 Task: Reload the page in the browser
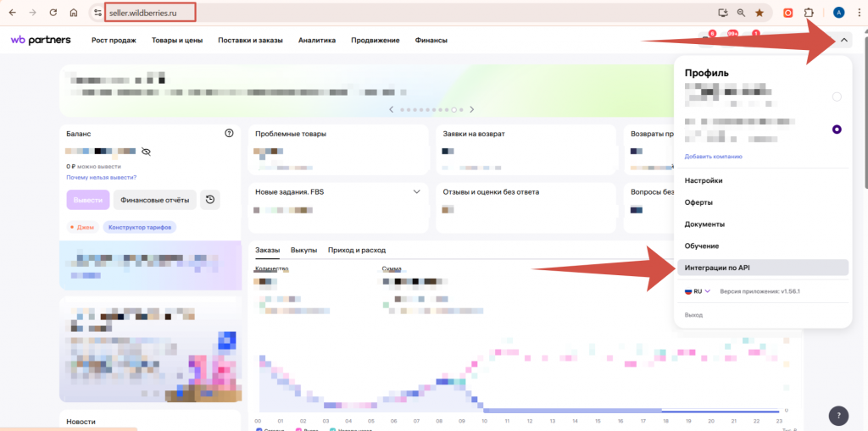pyautogui.click(x=53, y=13)
